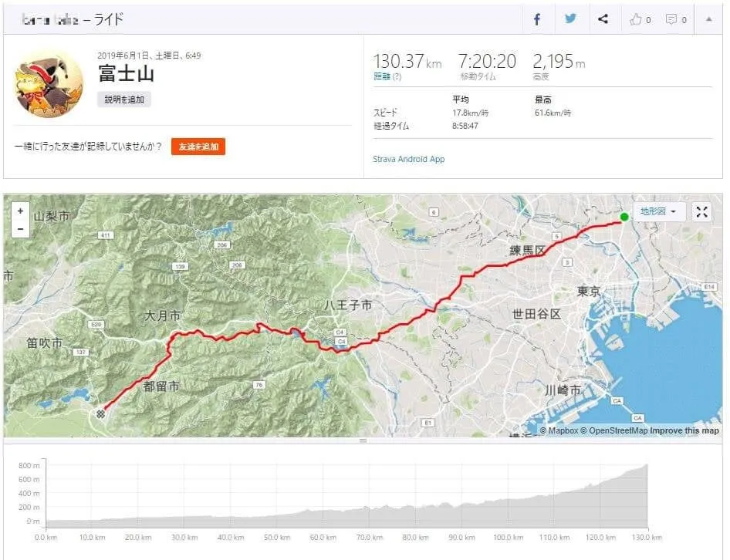The height and width of the screenshot is (560, 730).
Task: Share the ride on Facebook
Action: 537,19
